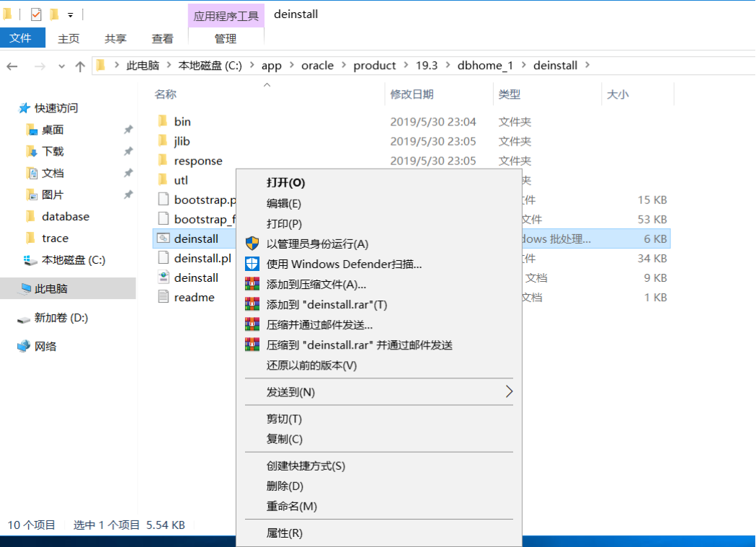Click the 快速访问 star icon
Screen dimensions: 756x547
24,108
